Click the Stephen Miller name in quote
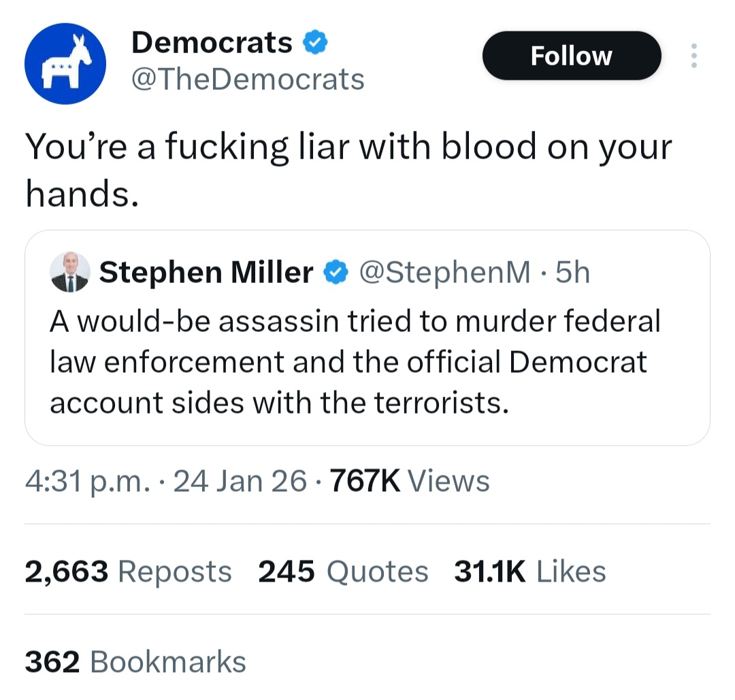The width and height of the screenshot is (735, 700). [206, 273]
